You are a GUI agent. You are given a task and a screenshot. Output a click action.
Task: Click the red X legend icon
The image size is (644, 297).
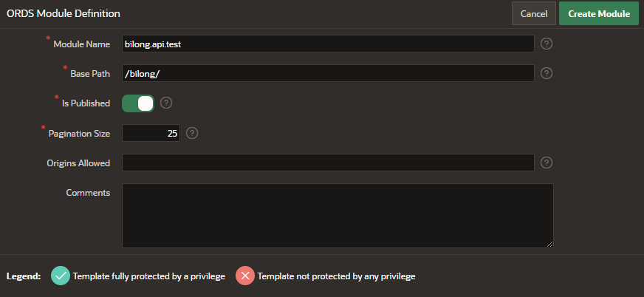click(245, 276)
